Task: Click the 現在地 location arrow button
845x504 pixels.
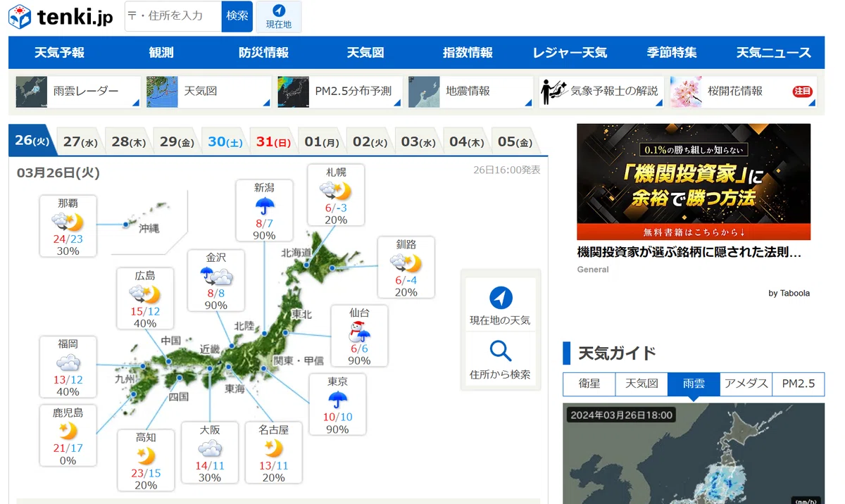Action: click(x=279, y=16)
